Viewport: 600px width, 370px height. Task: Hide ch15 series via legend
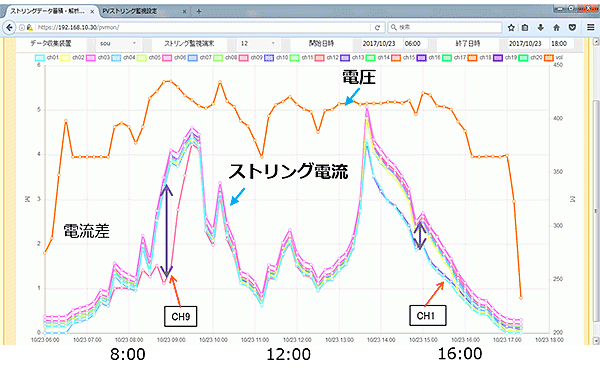(x=403, y=58)
